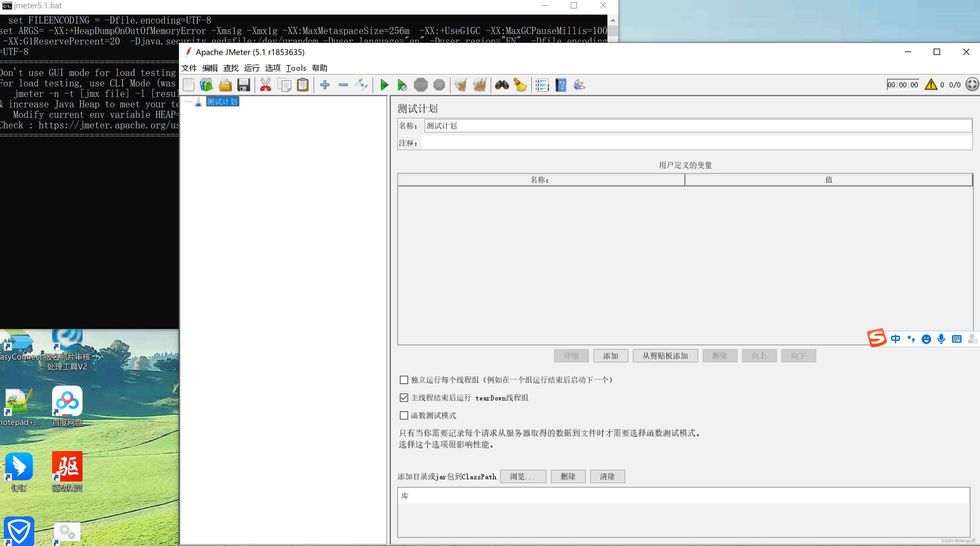This screenshot has height=546, width=980.
Task: Click the Shutdown round X icon
Action: [439, 85]
